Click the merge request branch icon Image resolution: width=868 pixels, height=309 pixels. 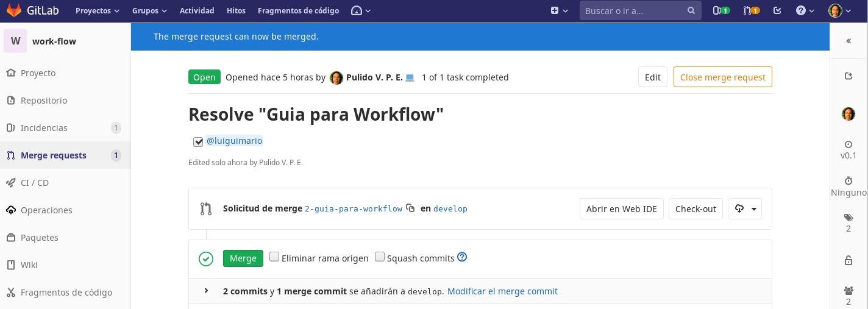pyautogui.click(x=206, y=209)
